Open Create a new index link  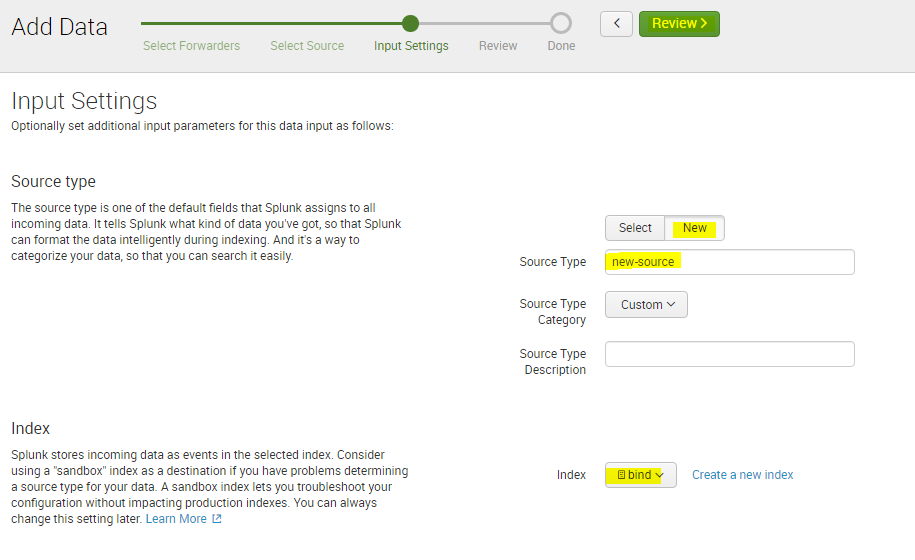point(742,475)
